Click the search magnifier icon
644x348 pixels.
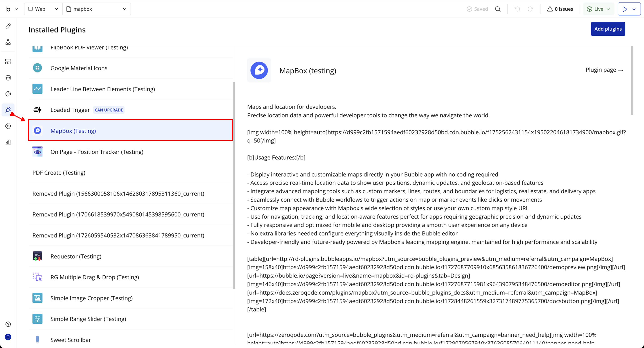pos(498,9)
